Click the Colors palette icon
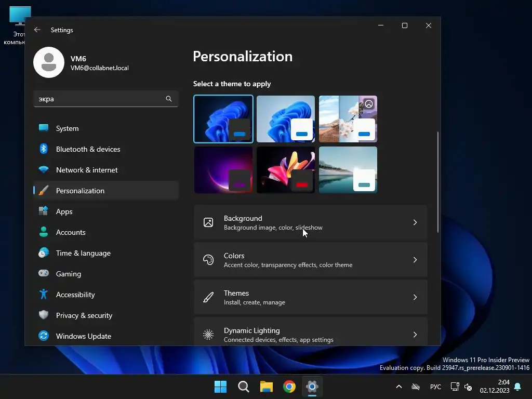Screen dimensions: 532x399 point(208,260)
